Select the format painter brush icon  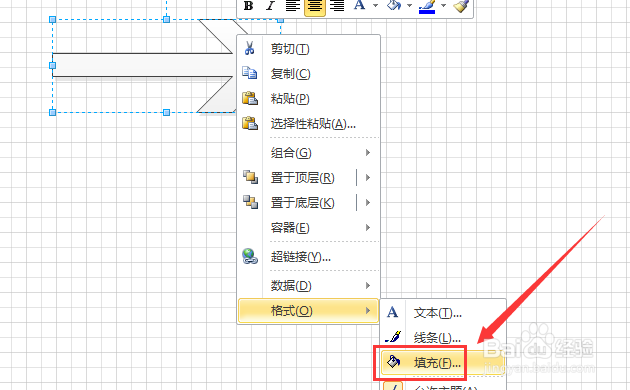point(461,6)
